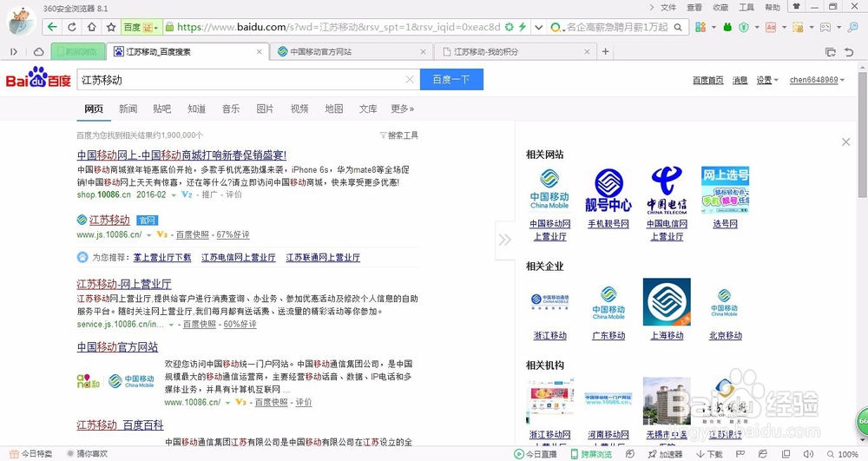Close the right-hand related panel with X

click(x=845, y=142)
